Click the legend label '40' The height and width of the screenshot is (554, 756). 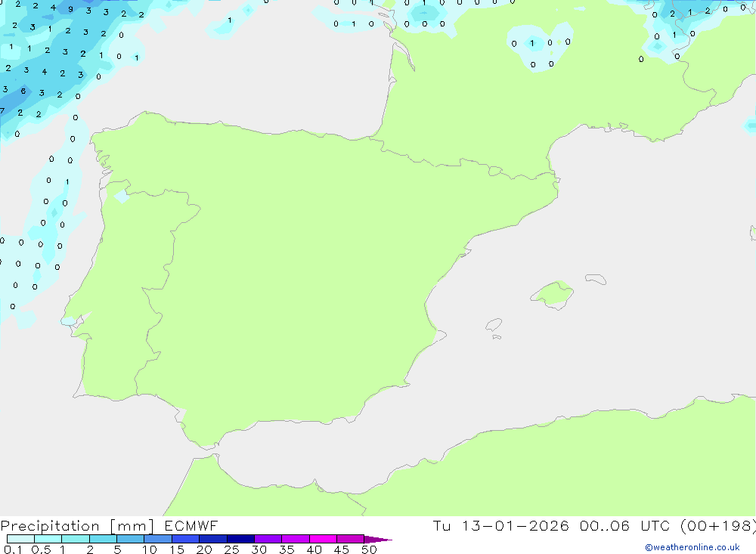click(x=314, y=549)
